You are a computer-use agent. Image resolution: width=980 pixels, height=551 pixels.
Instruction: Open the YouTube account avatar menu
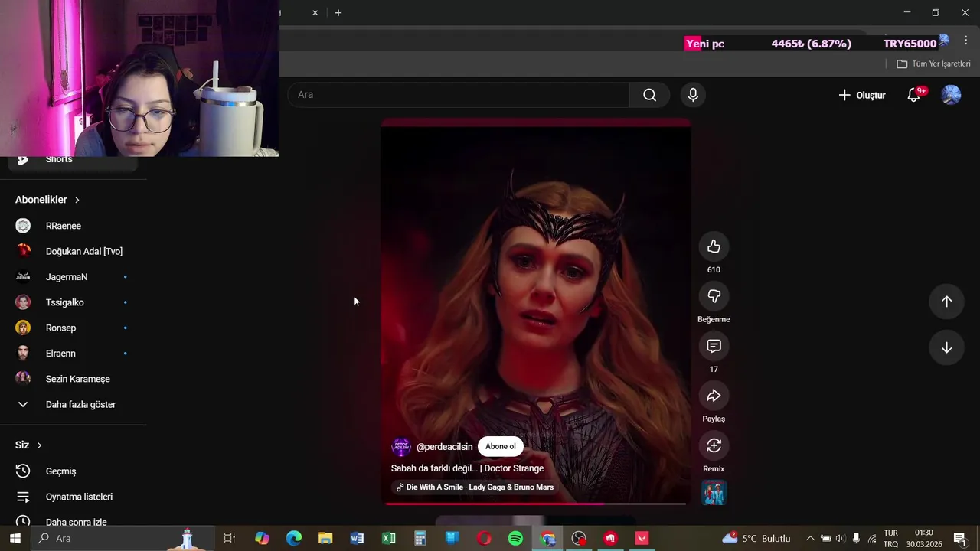(x=951, y=95)
